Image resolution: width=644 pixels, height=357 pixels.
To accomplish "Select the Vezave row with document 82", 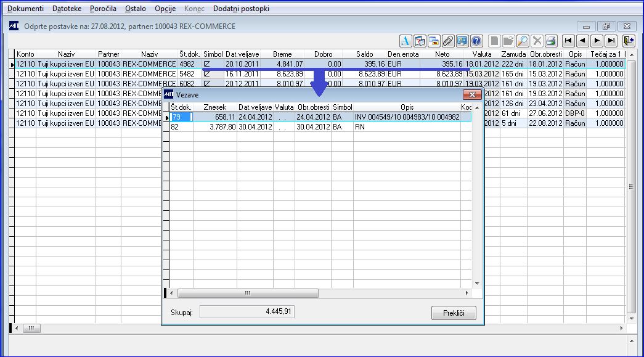I will [x=315, y=127].
